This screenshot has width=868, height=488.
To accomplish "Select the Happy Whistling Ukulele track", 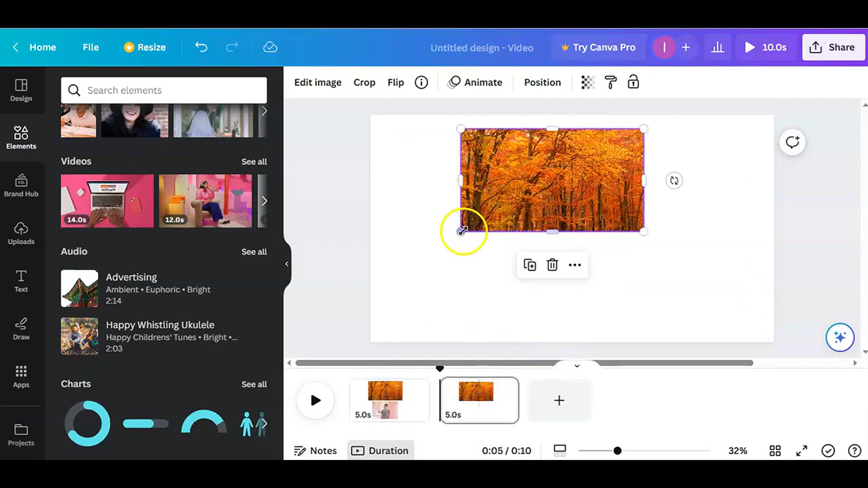I will pyautogui.click(x=164, y=337).
